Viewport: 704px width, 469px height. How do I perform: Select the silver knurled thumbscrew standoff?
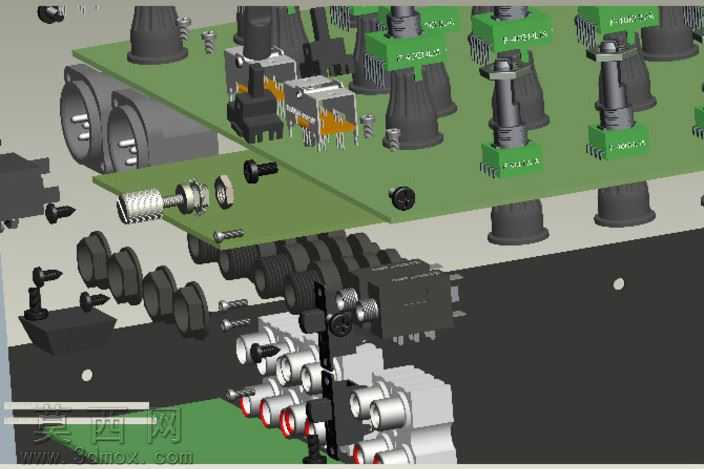tap(140, 206)
